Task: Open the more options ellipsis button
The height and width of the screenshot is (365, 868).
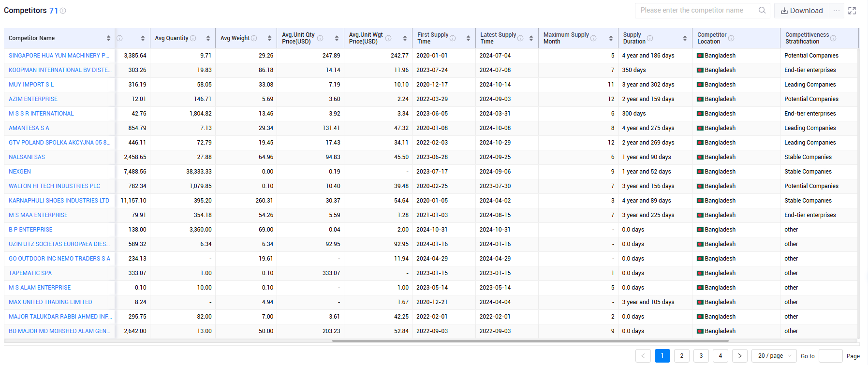Action: point(837,11)
